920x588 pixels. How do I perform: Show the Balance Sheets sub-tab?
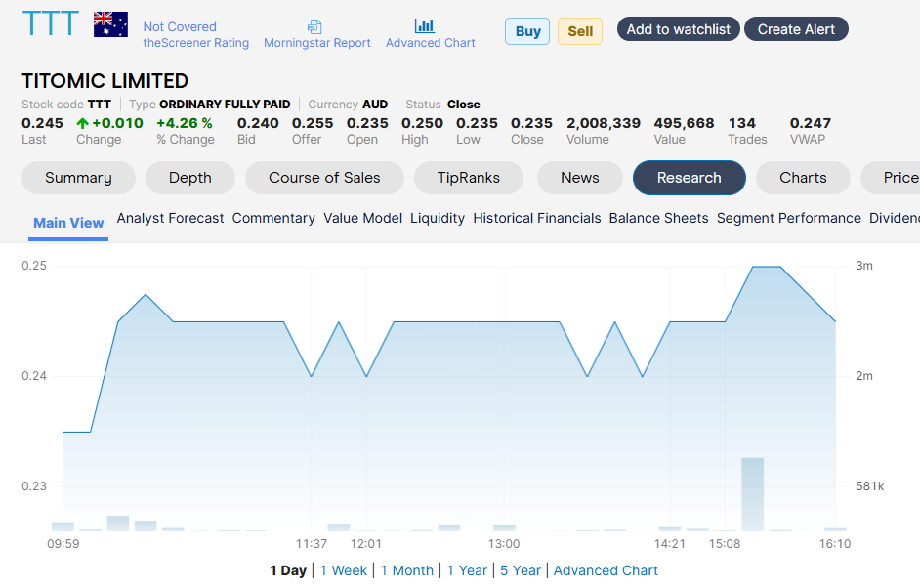tap(658, 218)
